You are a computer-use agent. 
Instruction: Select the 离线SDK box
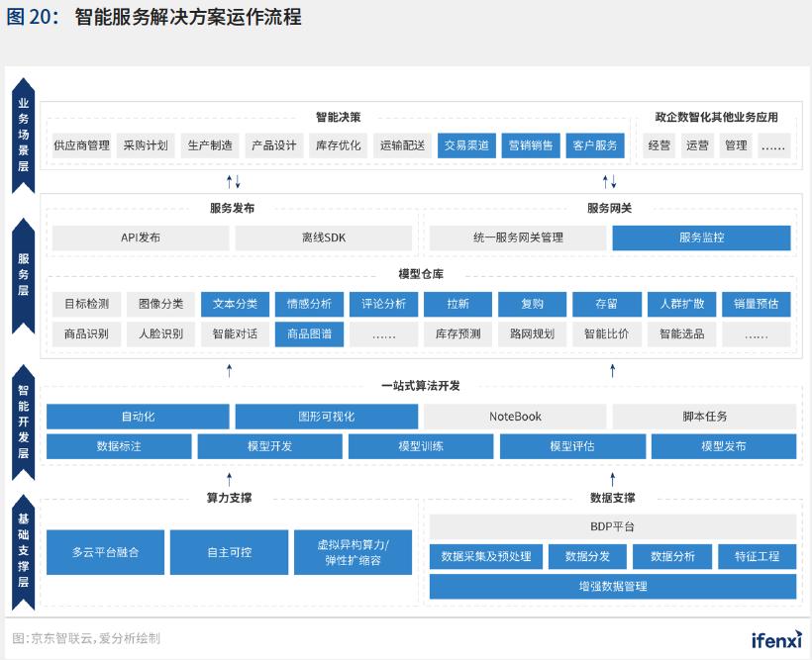(x=324, y=237)
